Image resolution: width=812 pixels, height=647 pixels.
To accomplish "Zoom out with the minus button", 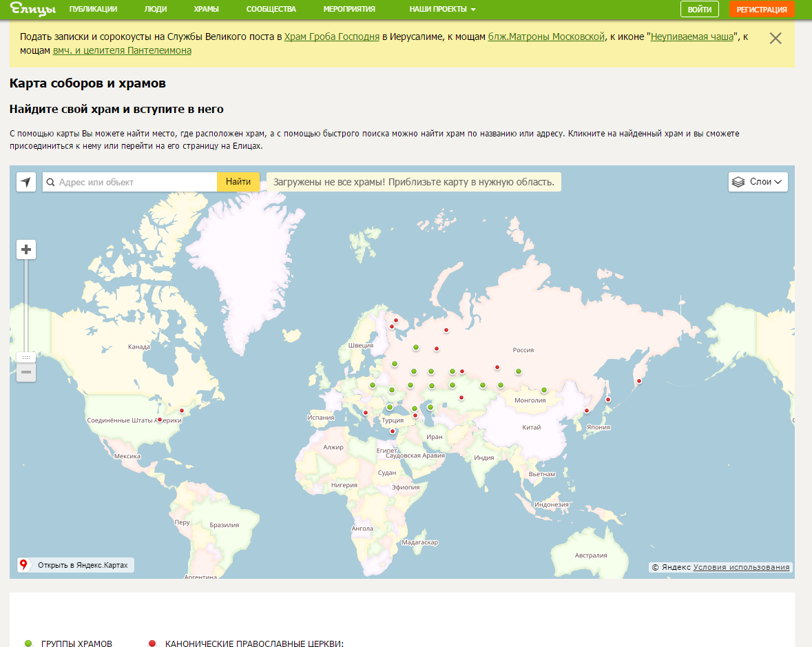I will click(x=26, y=372).
